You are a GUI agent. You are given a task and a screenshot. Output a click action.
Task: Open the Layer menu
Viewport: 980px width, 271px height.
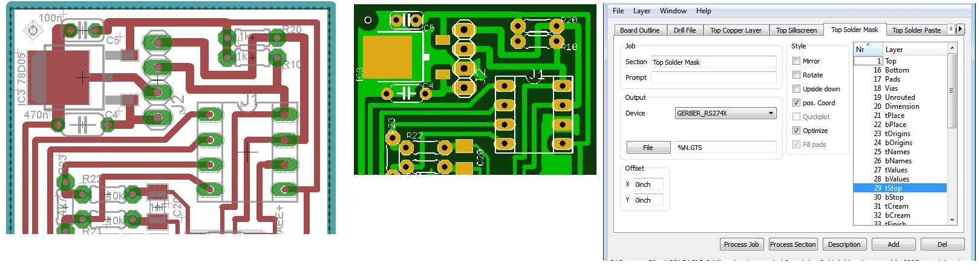[641, 11]
